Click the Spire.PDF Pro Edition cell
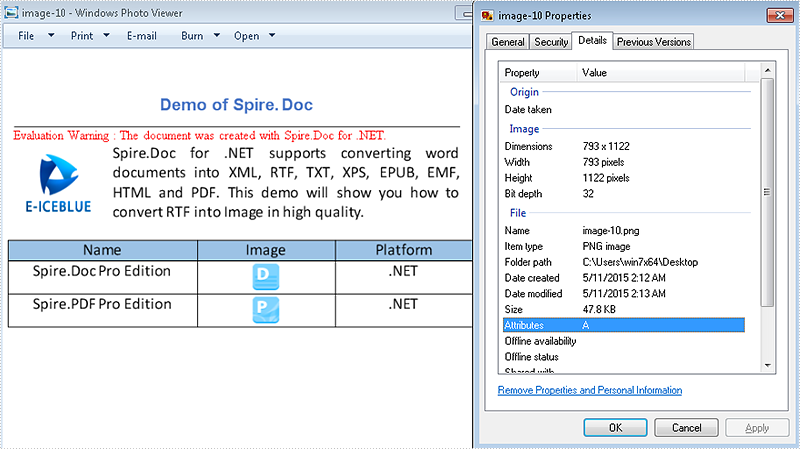This screenshot has width=800, height=449. coord(103,310)
